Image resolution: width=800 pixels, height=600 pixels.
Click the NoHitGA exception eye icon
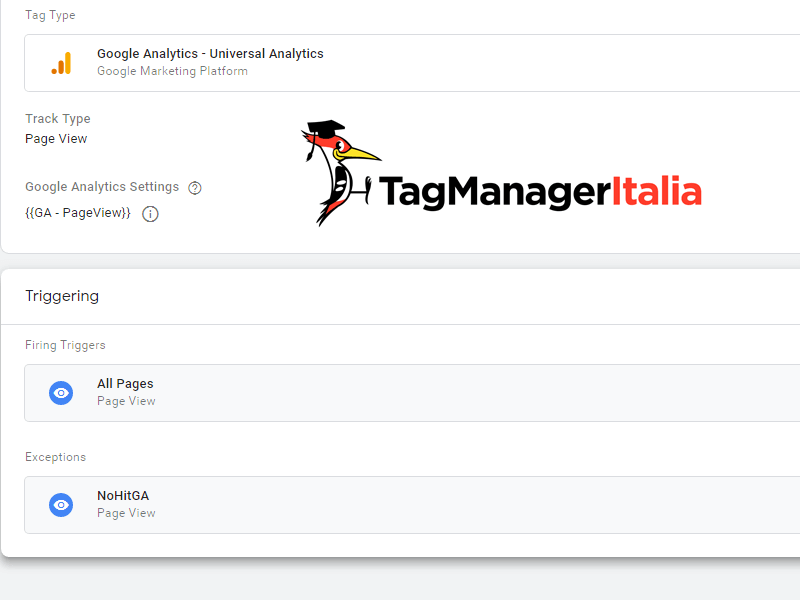(61, 505)
